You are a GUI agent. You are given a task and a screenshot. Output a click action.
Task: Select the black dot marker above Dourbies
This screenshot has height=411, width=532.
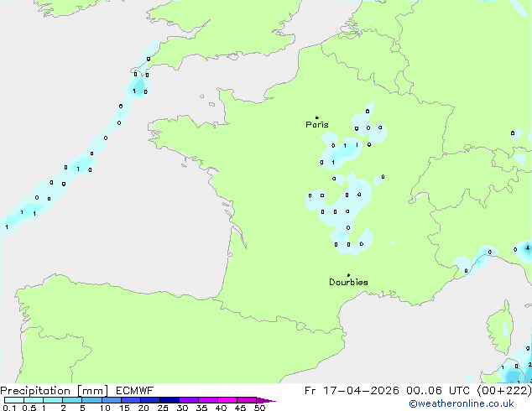click(348, 275)
